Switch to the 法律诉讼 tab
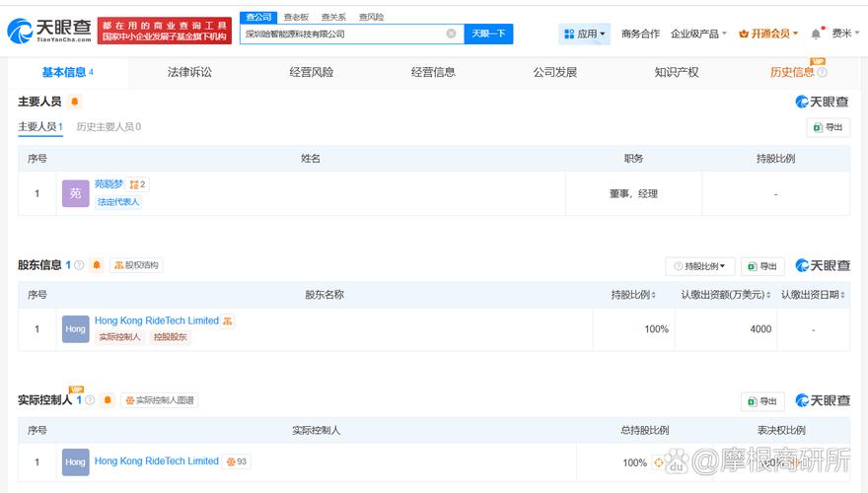 (189, 72)
